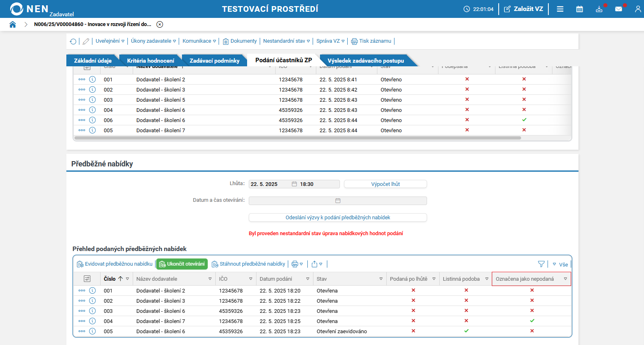
Task: Click the refresh record icon
Action: (x=73, y=41)
